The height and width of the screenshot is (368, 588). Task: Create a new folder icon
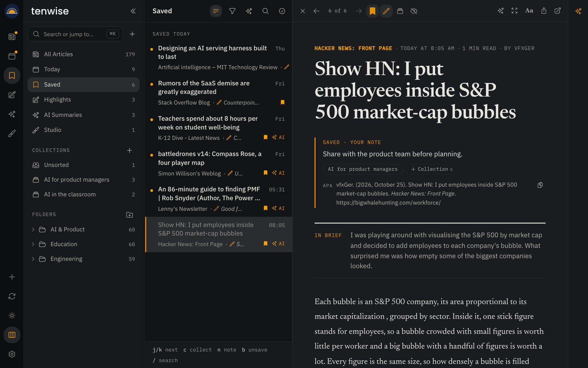click(129, 215)
